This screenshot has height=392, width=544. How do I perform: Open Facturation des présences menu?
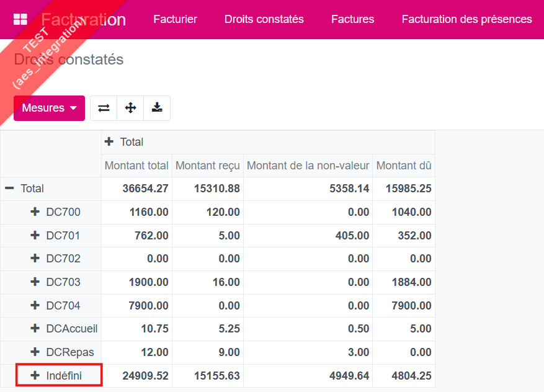point(466,19)
